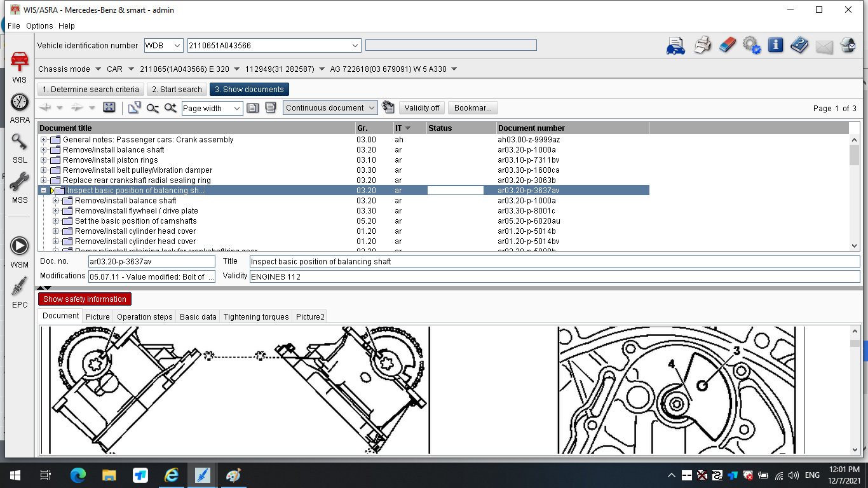The image size is (868, 488).
Task: Open the Page width zoom dropdown
Action: coord(237,109)
